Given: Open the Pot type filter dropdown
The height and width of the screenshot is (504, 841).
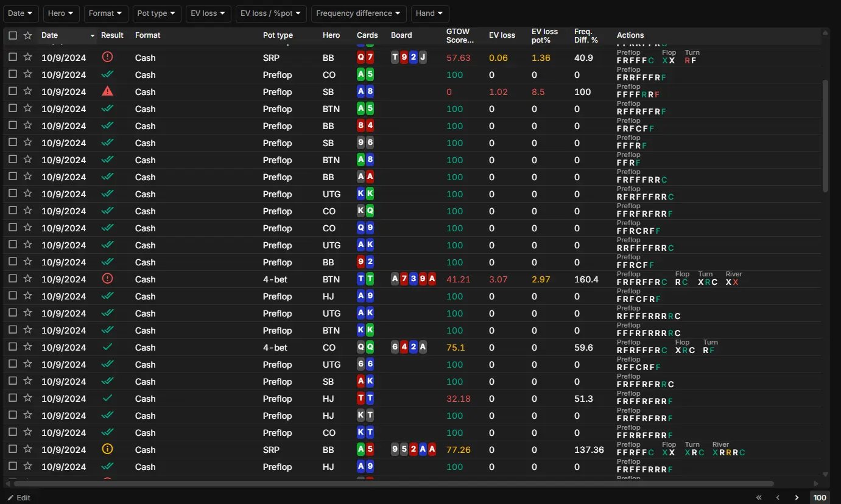Looking at the screenshot, I should pyautogui.click(x=157, y=13).
